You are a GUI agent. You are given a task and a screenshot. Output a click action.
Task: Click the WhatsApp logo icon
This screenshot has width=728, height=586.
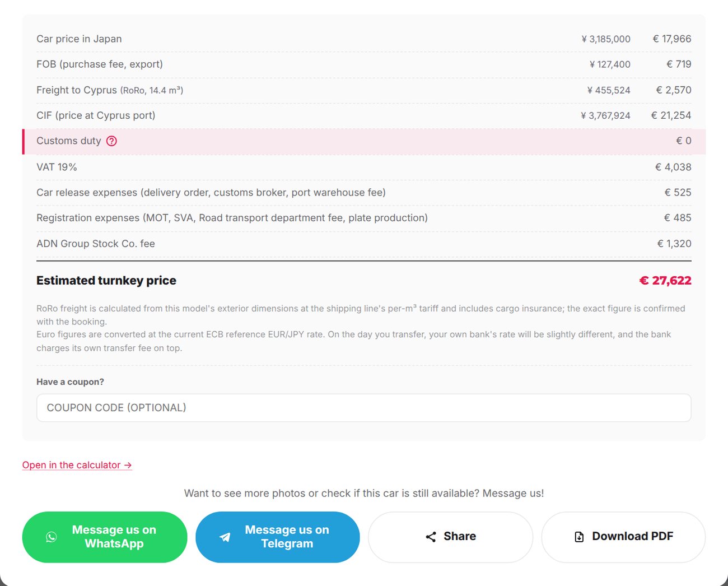(x=52, y=537)
